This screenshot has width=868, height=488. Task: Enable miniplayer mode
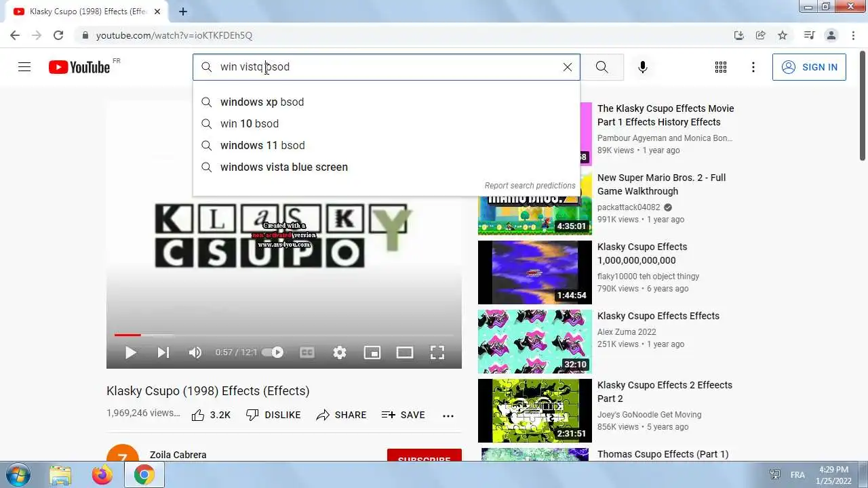[372, 352]
